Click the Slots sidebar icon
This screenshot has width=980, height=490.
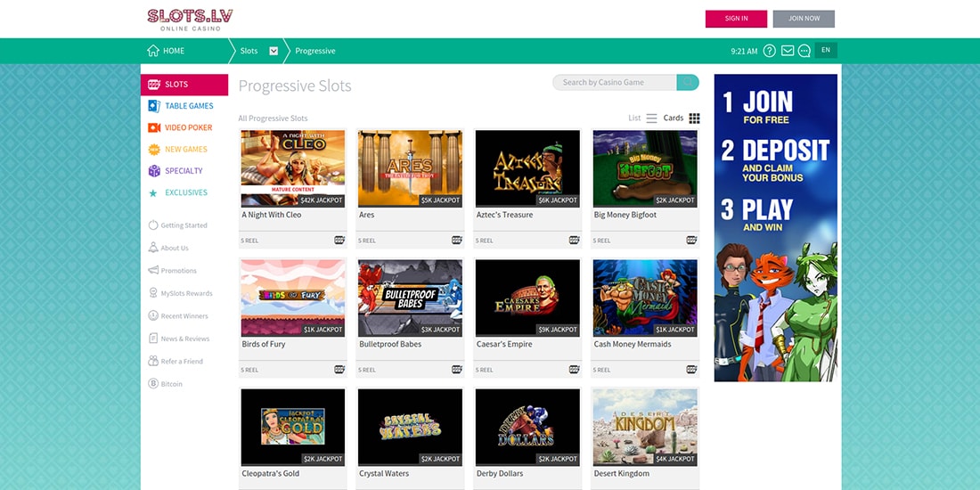(153, 85)
